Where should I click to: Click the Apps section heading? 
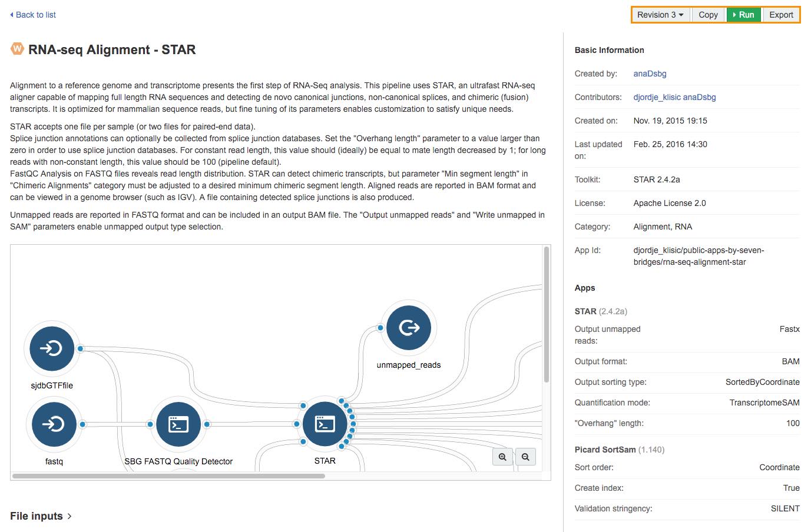(585, 288)
